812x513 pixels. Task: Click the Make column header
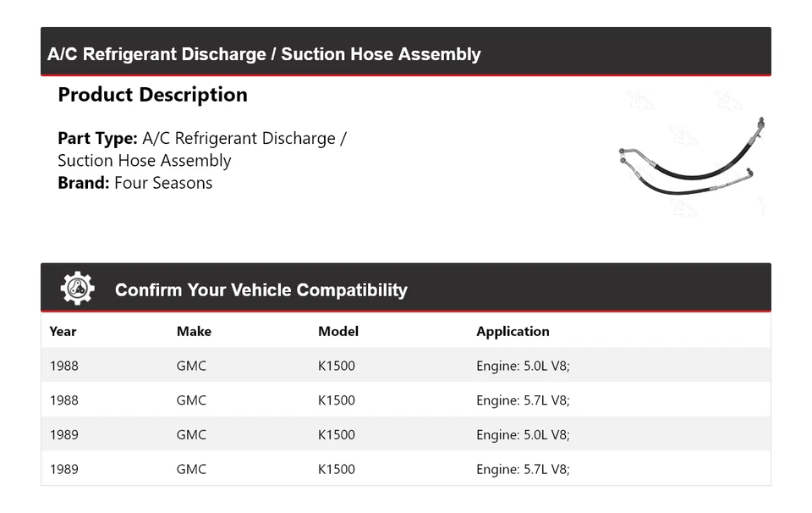tap(194, 331)
